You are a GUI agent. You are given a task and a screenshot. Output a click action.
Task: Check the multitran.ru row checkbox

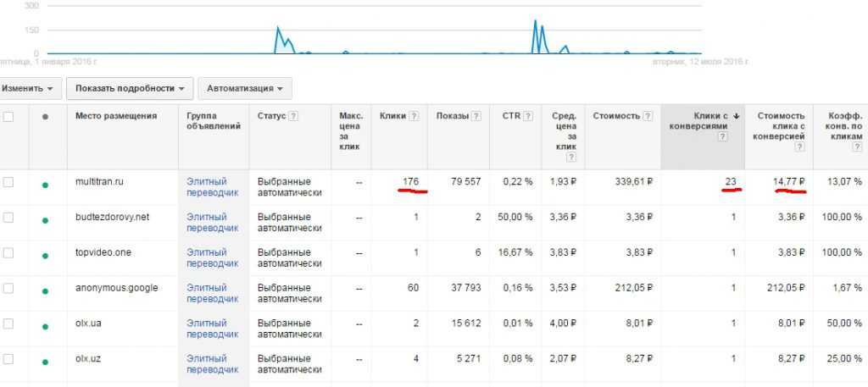coord(8,181)
